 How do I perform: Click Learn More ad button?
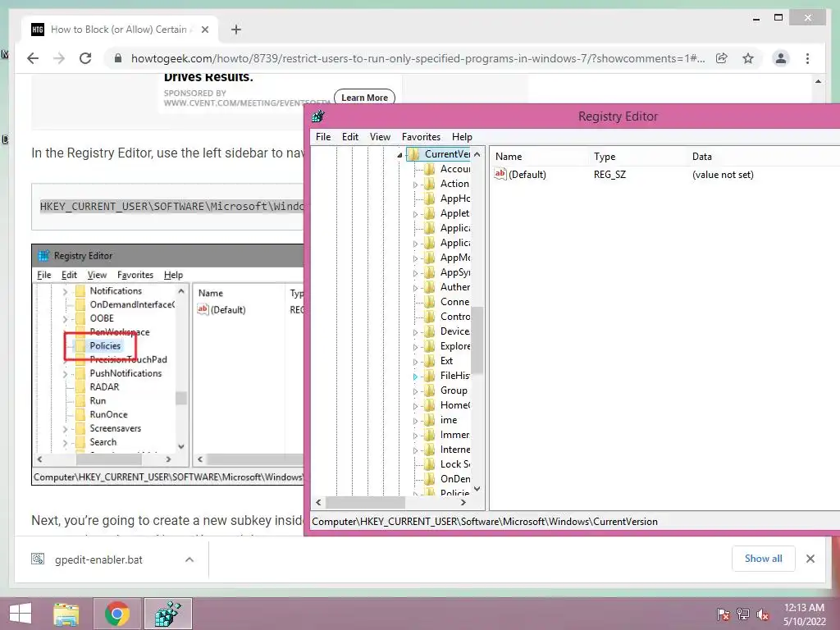click(364, 98)
